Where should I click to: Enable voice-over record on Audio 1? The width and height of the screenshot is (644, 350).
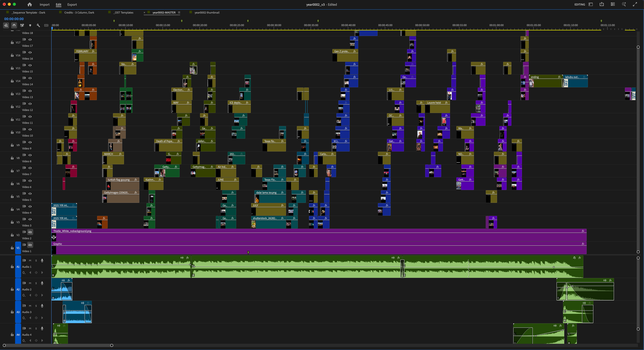(42, 261)
